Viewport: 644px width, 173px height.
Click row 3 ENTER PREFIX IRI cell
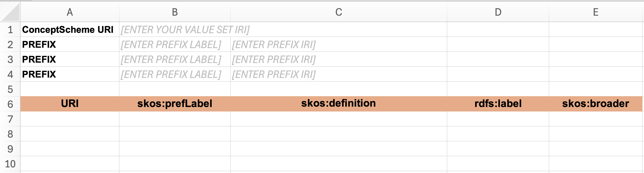pos(338,59)
